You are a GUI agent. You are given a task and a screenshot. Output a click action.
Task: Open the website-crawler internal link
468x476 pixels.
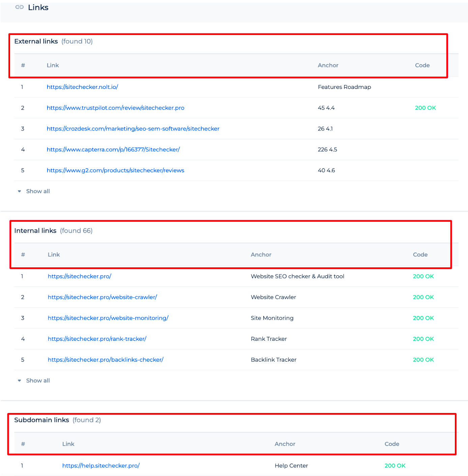point(103,297)
